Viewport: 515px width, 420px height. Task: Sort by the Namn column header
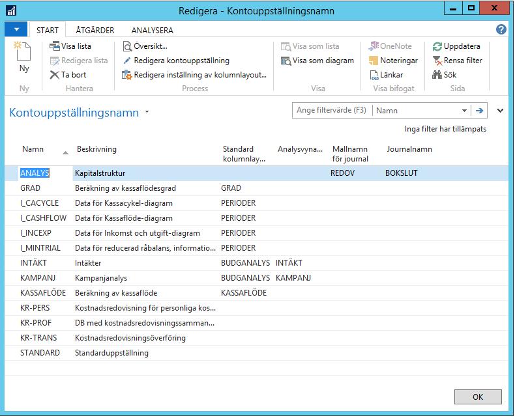point(33,149)
